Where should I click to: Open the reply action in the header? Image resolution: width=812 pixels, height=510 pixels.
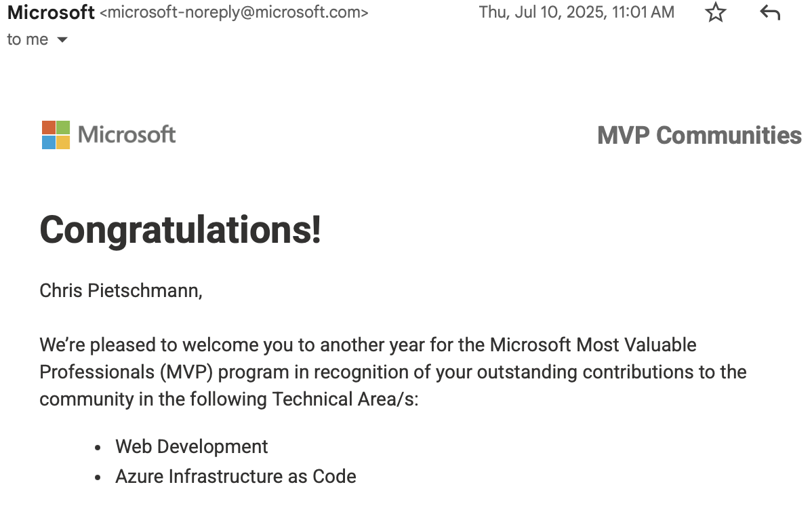[769, 12]
